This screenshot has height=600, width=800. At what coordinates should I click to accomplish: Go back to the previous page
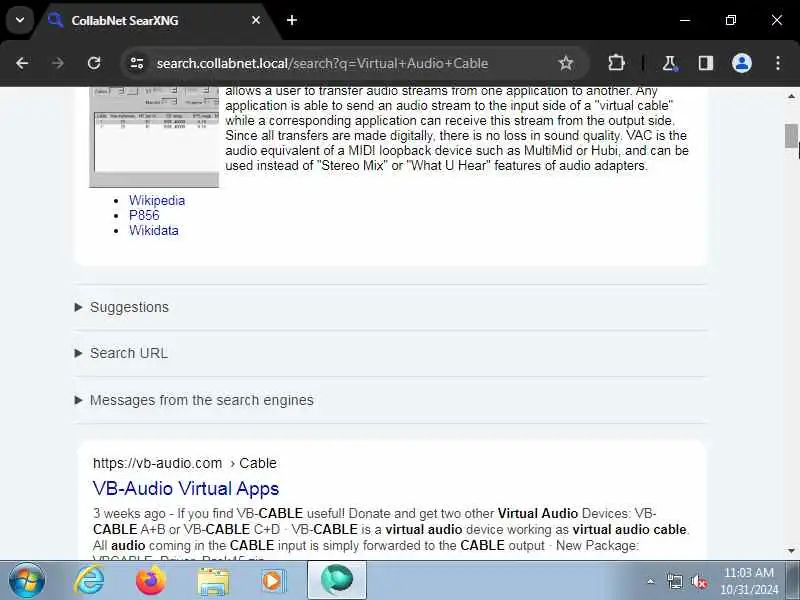click(x=22, y=63)
